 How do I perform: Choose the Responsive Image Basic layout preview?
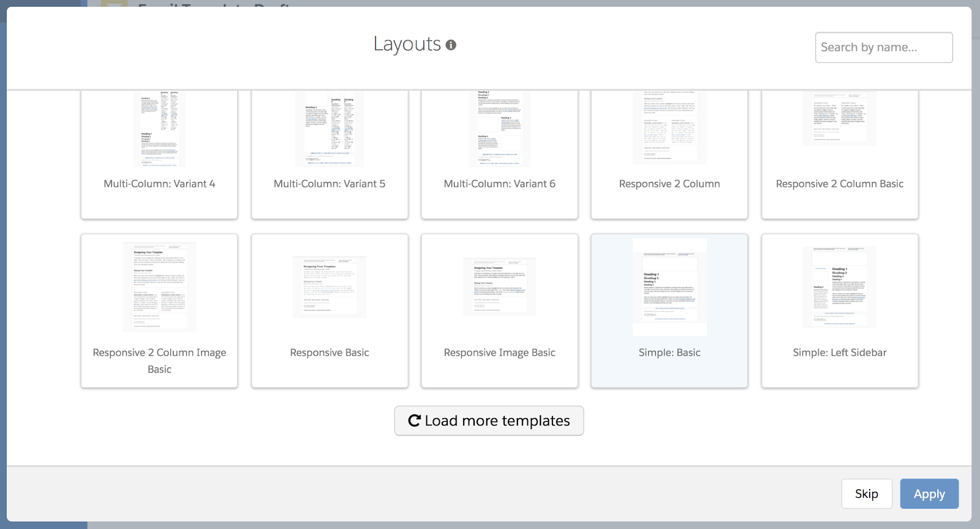click(499, 287)
